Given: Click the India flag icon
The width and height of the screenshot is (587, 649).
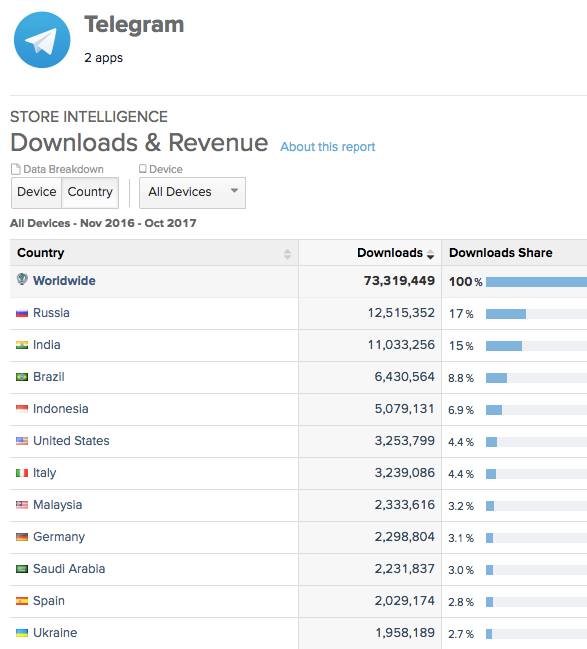Looking at the screenshot, I should (22, 345).
